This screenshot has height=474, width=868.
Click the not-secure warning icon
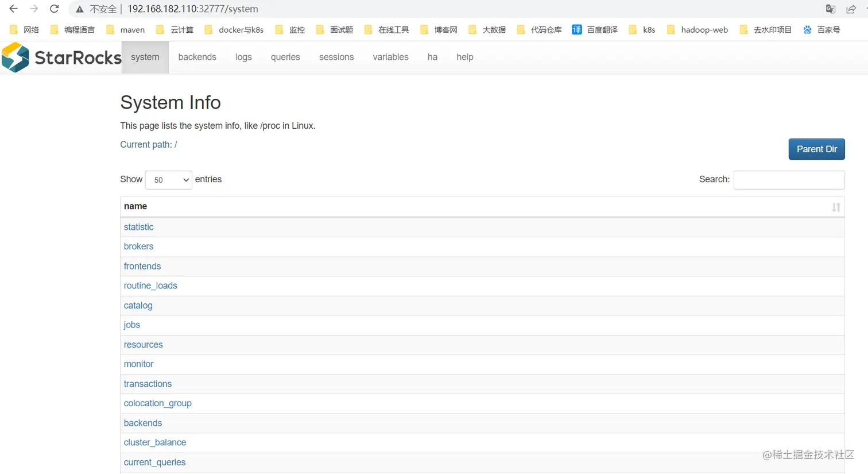tap(80, 9)
